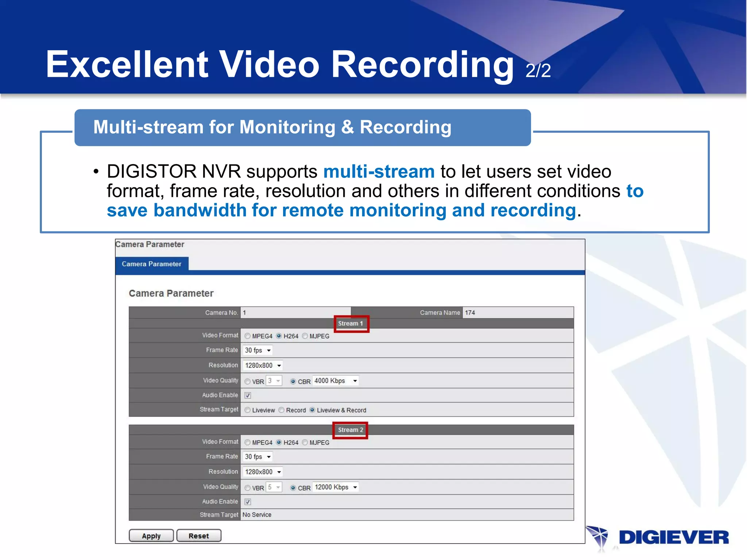747x560 pixels.
Task: Click the No Service stream target text
Action: 257,514
